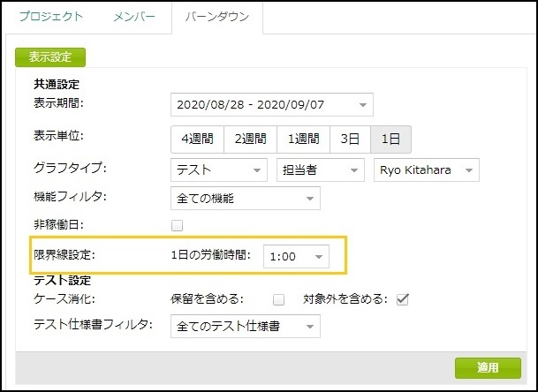Select the 3日 display unit
538x392 pixels.
pos(350,139)
